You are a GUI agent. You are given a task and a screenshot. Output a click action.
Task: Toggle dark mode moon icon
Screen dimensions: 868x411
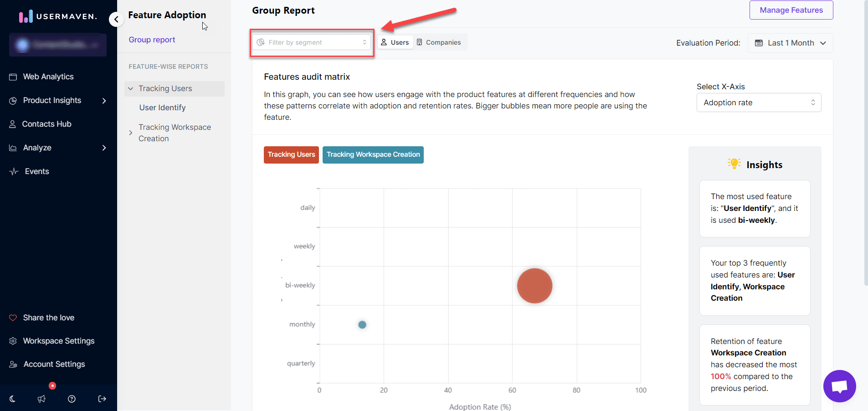coord(12,399)
